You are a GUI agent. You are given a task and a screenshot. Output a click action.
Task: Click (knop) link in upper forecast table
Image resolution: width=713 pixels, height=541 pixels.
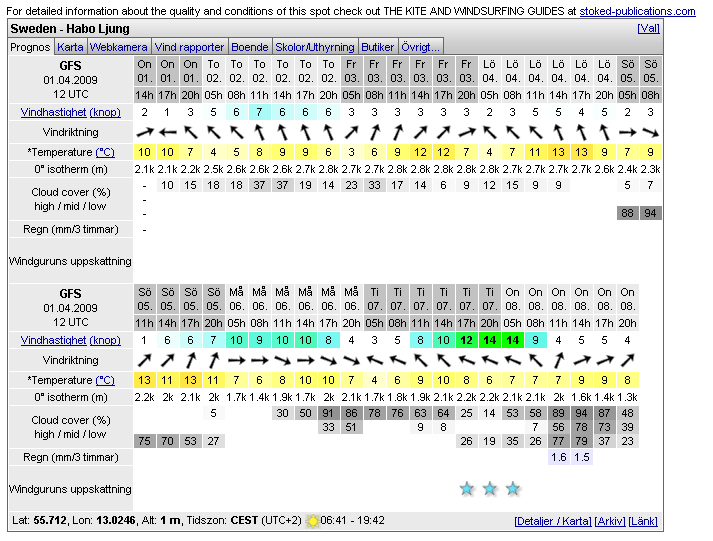(x=105, y=112)
